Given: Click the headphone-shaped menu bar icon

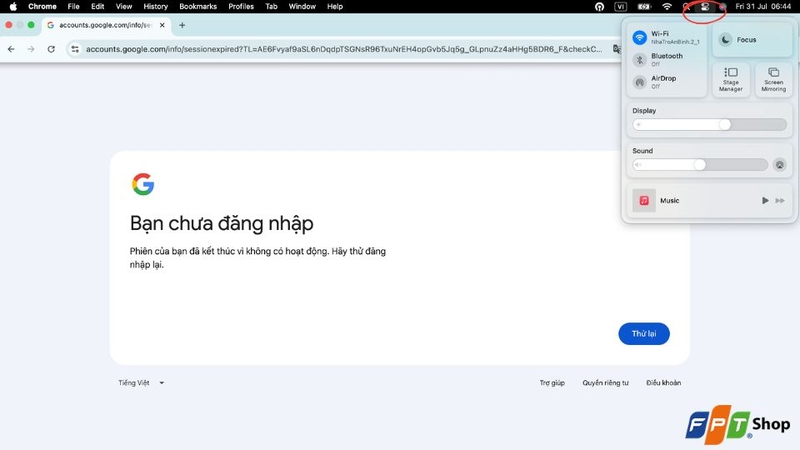Looking at the screenshot, I should 599,7.
